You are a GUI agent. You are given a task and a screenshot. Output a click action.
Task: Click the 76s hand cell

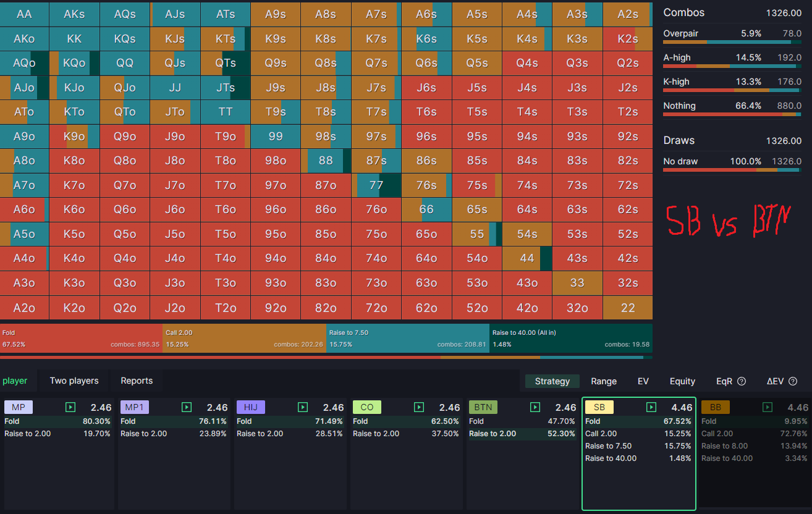(426, 185)
